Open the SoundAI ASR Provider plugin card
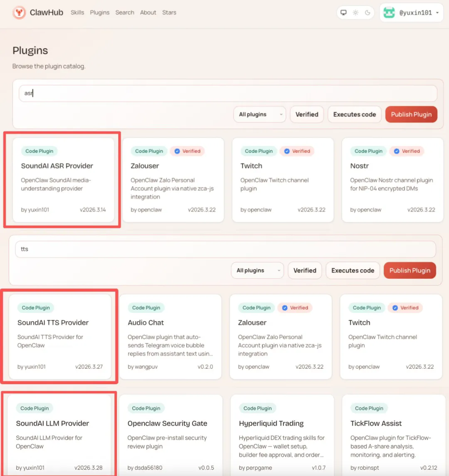 [x=63, y=180]
